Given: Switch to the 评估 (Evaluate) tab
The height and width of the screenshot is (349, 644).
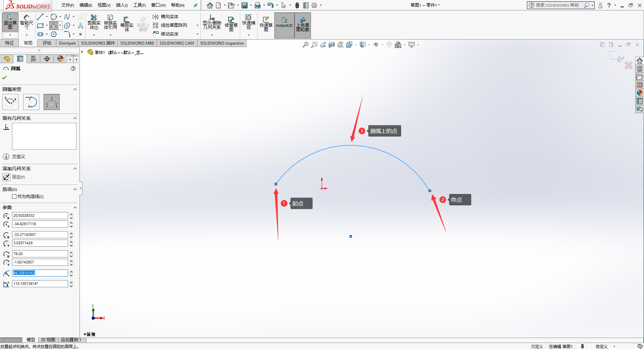Looking at the screenshot, I should tap(47, 43).
